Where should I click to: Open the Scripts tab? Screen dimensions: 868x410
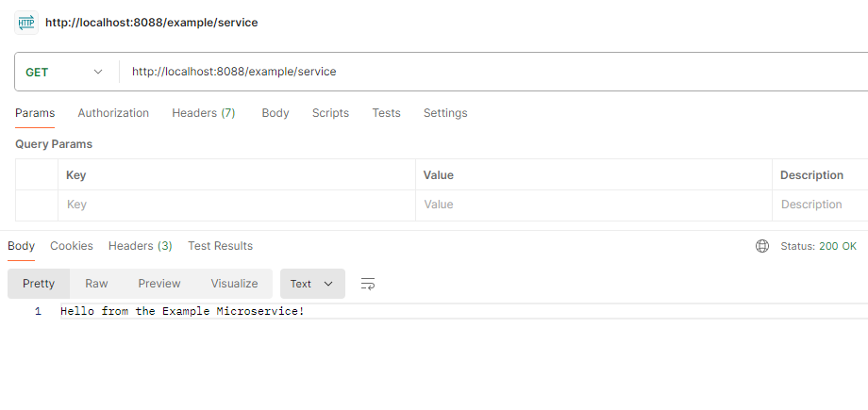[x=330, y=113]
